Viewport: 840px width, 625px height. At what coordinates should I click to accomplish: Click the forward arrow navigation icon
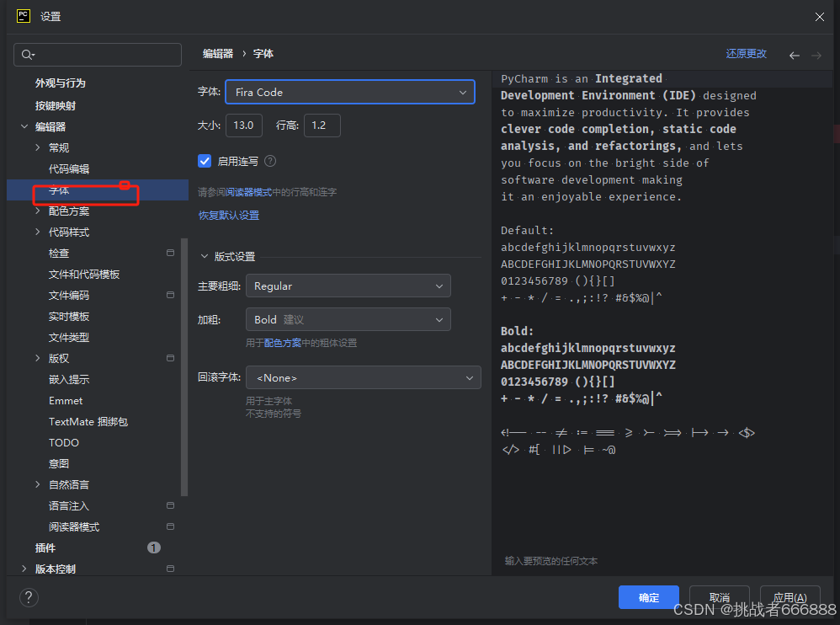(816, 56)
